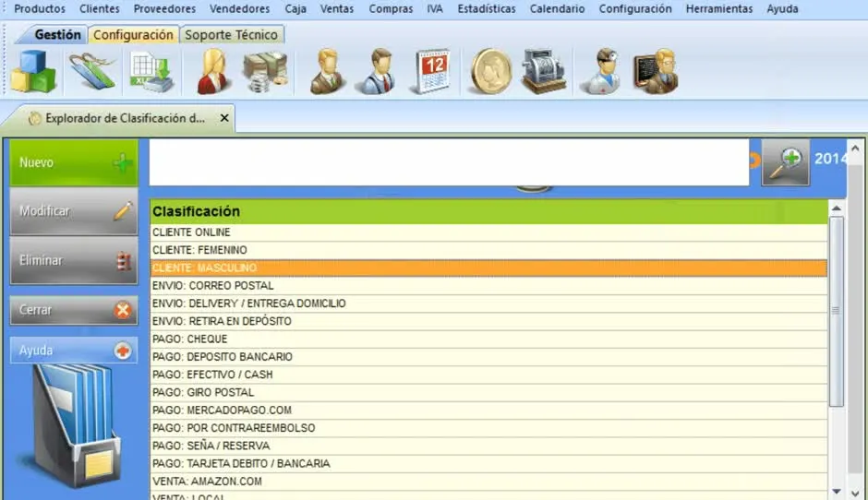This screenshot has width=868, height=500.
Task: Click the classification list scrollbar thumb
Action: point(837,311)
